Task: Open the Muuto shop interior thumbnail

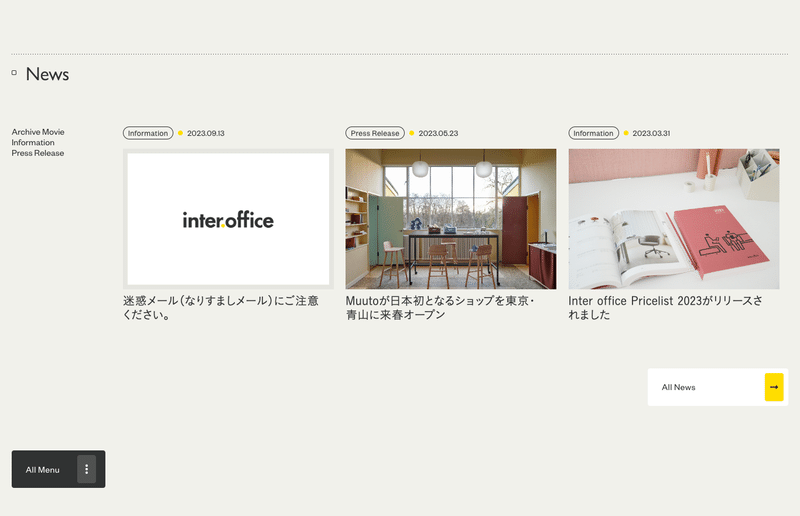Action: coord(451,219)
